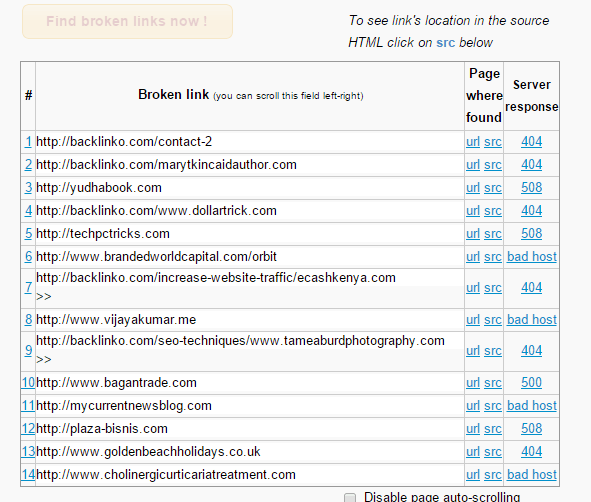Click the 'Server response' column header

(531, 96)
